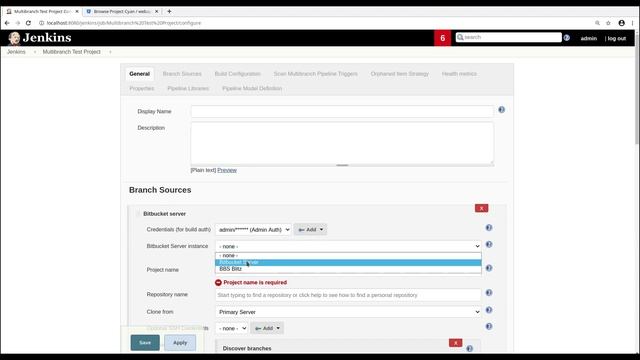
Task: Close the Browse Project browser tab
Action: click(156, 11)
